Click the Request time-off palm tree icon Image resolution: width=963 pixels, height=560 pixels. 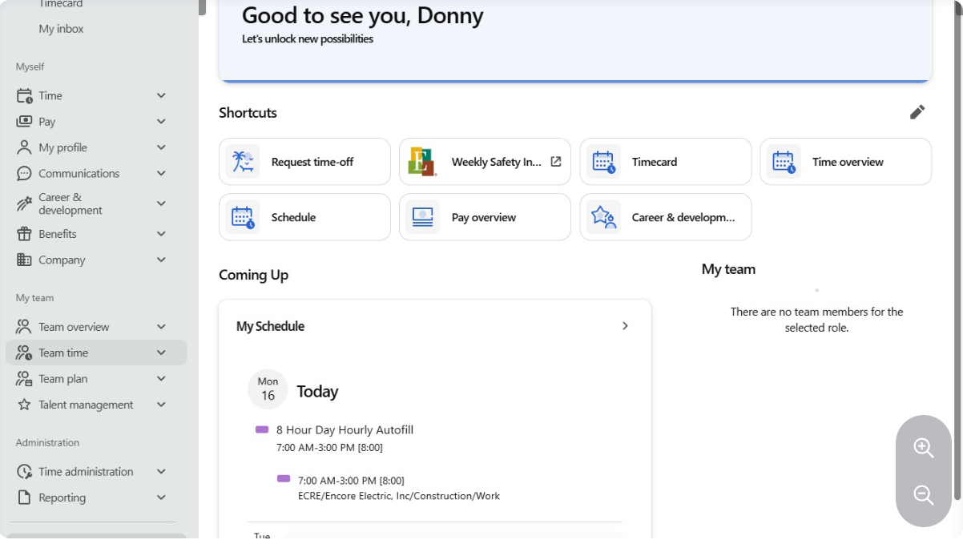(x=243, y=162)
